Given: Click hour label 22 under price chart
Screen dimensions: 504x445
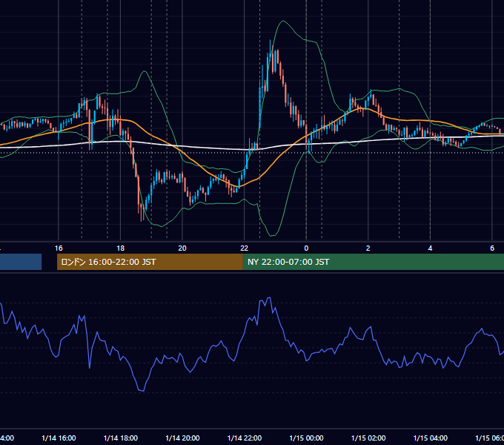Looking at the screenshot, I should 245,248.
